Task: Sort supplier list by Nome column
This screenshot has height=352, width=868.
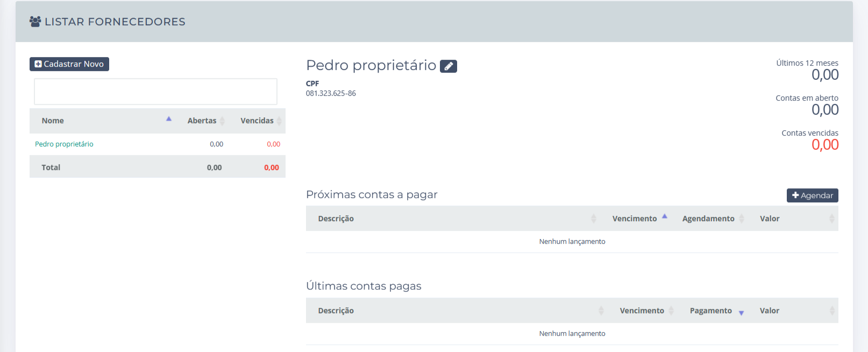Action: tap(53, 121)
